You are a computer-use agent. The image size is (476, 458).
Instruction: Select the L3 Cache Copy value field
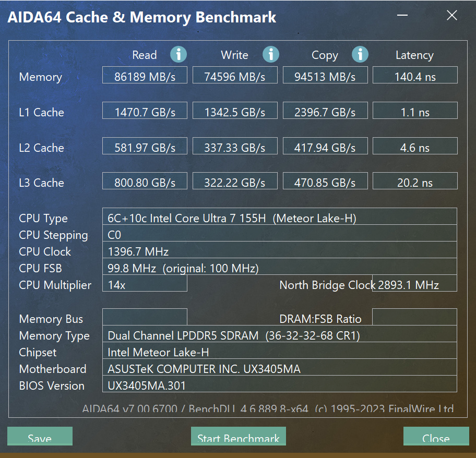pyautogui.click(x=325, y=183)
